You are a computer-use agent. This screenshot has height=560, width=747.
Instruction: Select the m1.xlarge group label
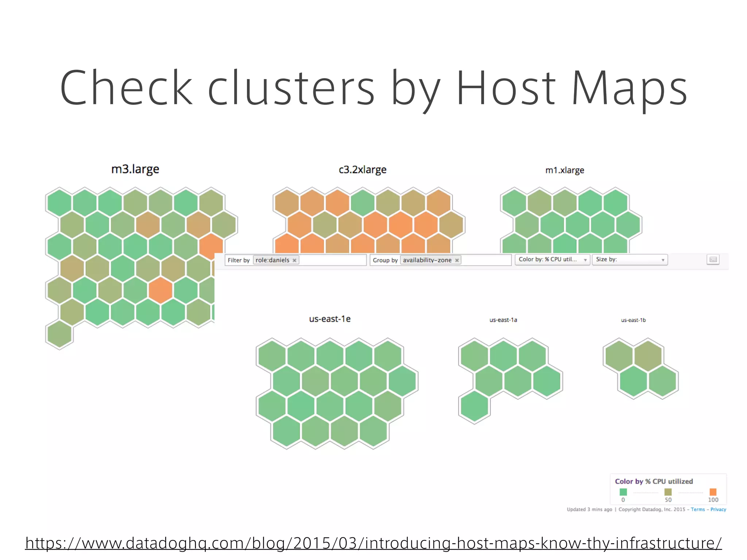[x=565, y=170]
